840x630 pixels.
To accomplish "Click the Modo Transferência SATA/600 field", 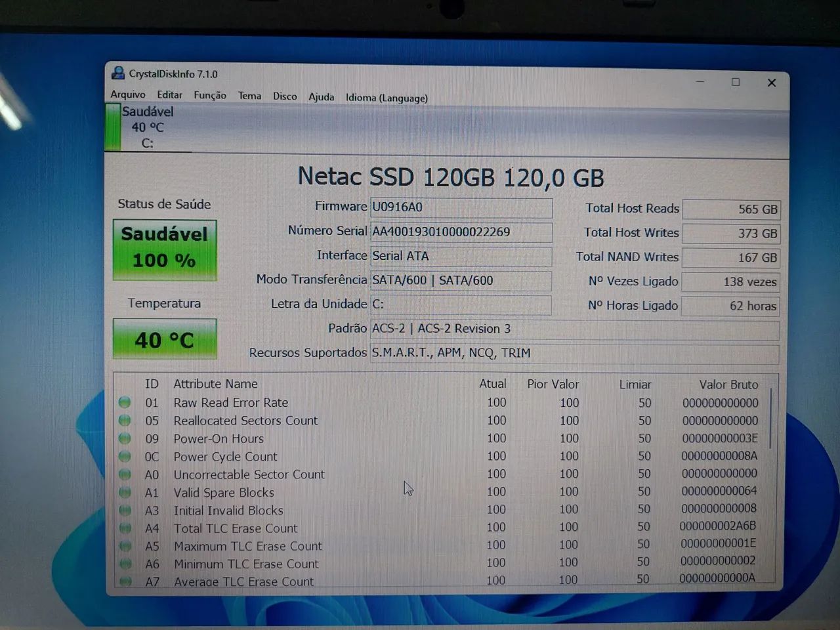I will pos(461,280).
